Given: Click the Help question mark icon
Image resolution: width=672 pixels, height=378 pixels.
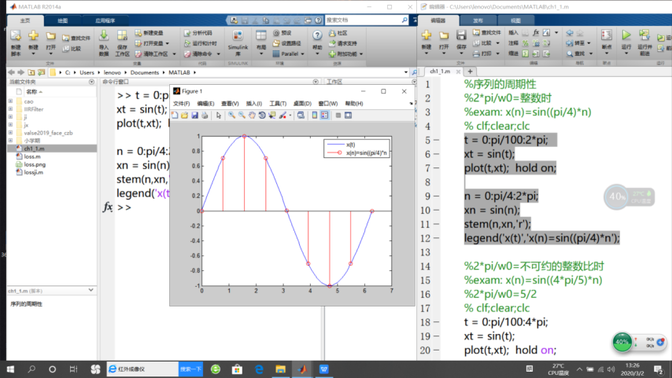Looking at the screenshot, I should (x=317, y=35).
